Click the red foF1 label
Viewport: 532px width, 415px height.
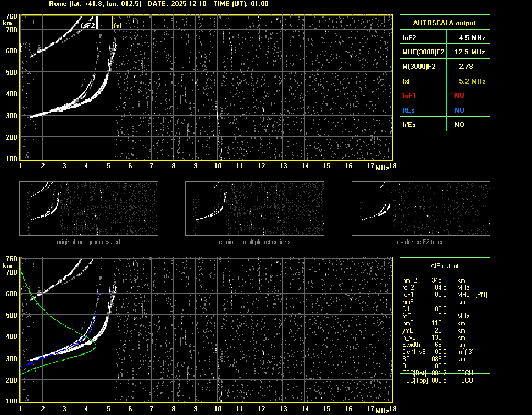point(409,96)
